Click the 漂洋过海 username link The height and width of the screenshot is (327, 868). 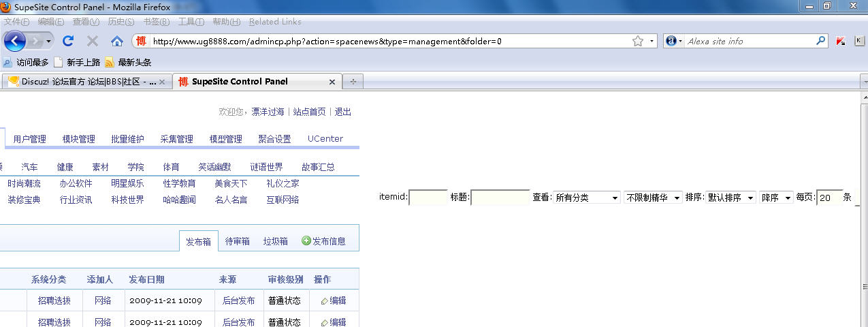[268, 112]
